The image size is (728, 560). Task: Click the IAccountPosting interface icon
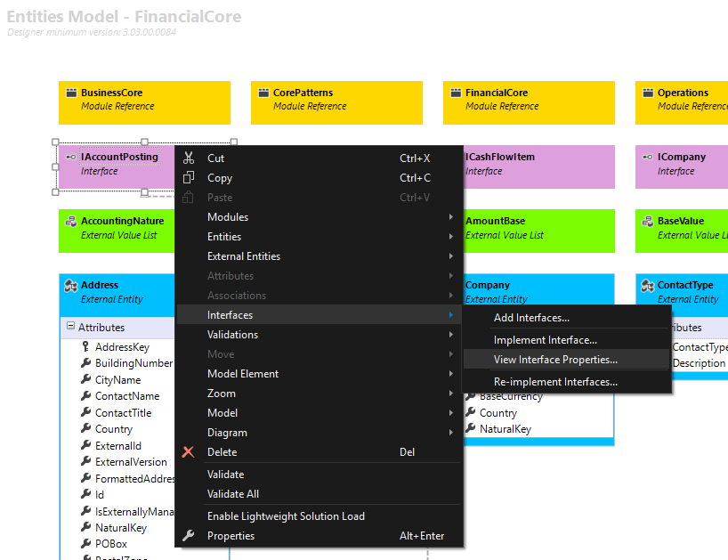(x=71, y=157)
